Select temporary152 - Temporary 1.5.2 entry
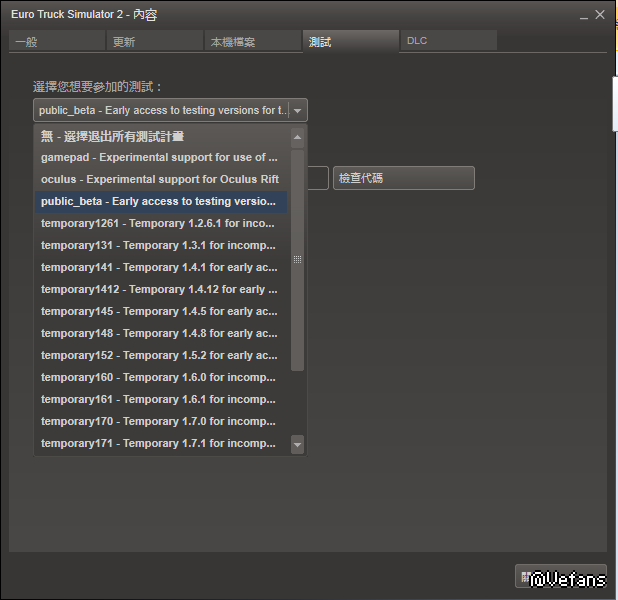This screenshot has height=600, width=618. pos(161,356)
